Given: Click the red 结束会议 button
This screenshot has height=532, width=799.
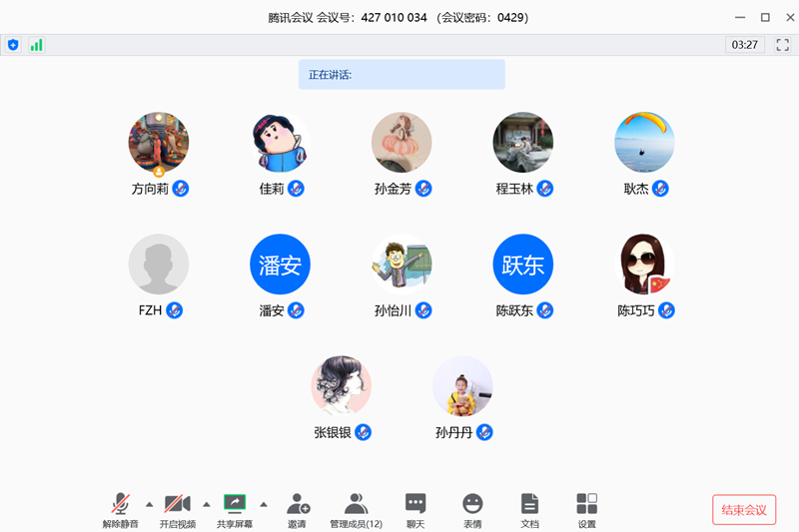Looking at the screenshot, I should (x=744, y=510).
